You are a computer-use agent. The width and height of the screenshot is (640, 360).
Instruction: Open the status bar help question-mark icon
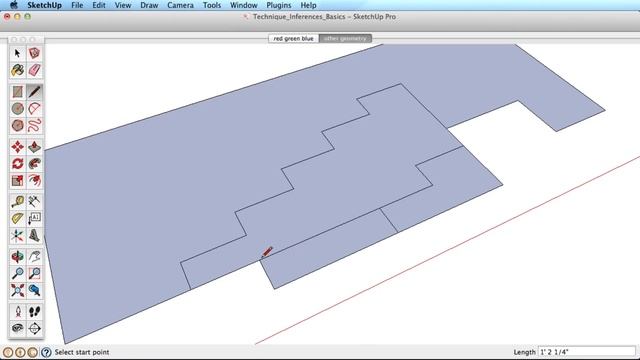(x=46, y=352)
